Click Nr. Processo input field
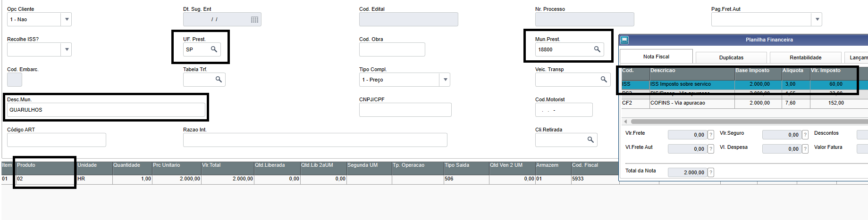The height and width of the screenshot is (220, 868). (584, 19)
